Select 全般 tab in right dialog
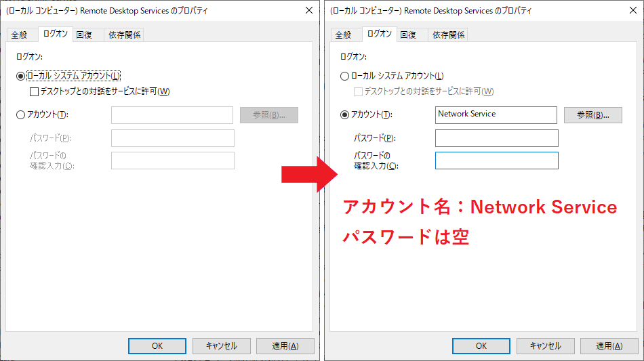 click(343, 35)
